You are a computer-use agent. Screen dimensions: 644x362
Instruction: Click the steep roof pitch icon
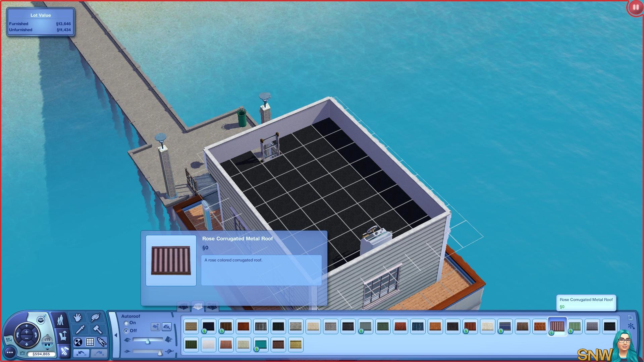[x=169, y=340]
